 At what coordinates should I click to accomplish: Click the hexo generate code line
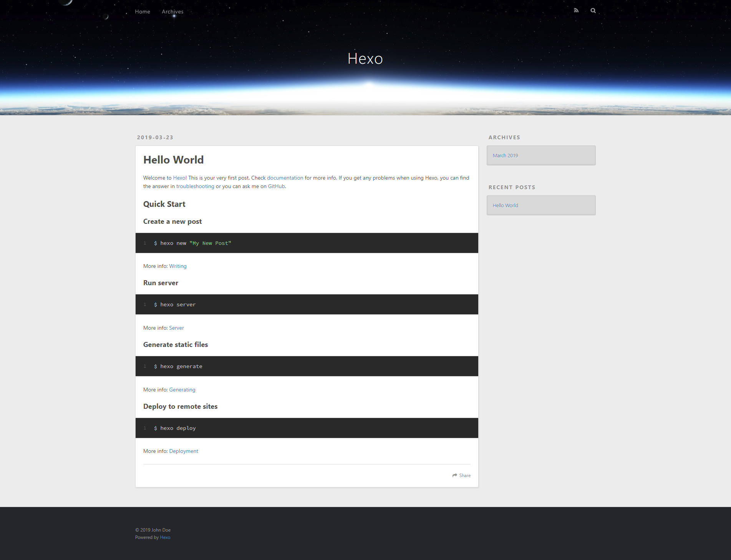[178, 366]
